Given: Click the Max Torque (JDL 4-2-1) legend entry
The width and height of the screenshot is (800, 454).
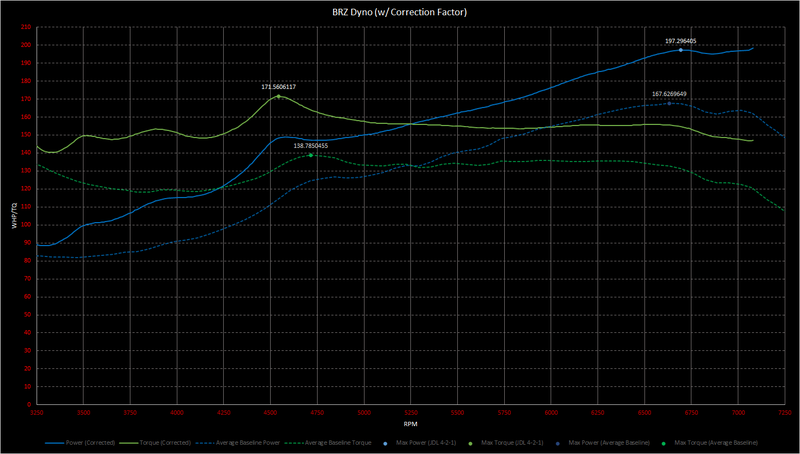Looking at the screenshot, I should [x=505, y=443].
